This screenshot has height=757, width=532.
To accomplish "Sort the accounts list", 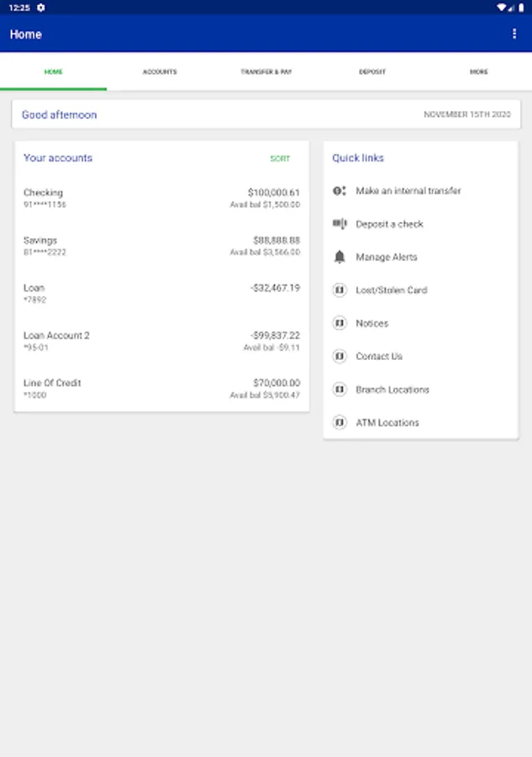I will (280, 159).
